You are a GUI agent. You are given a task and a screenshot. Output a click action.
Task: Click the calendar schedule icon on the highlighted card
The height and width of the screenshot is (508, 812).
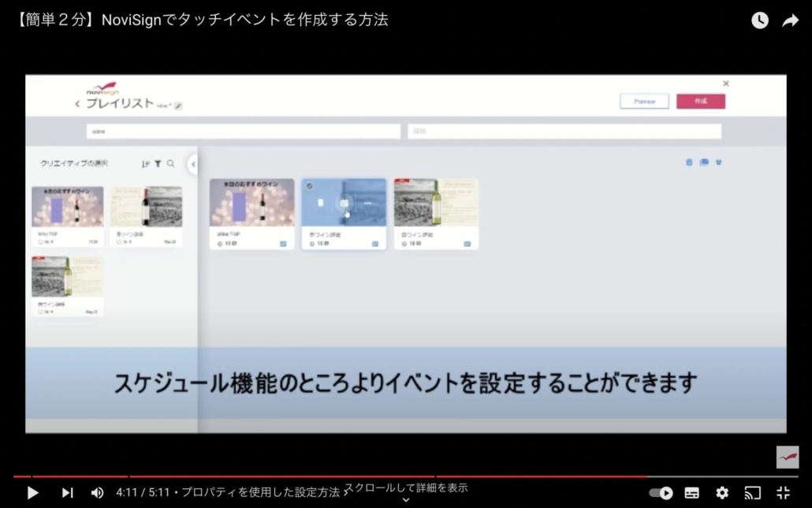pos(344,204)
